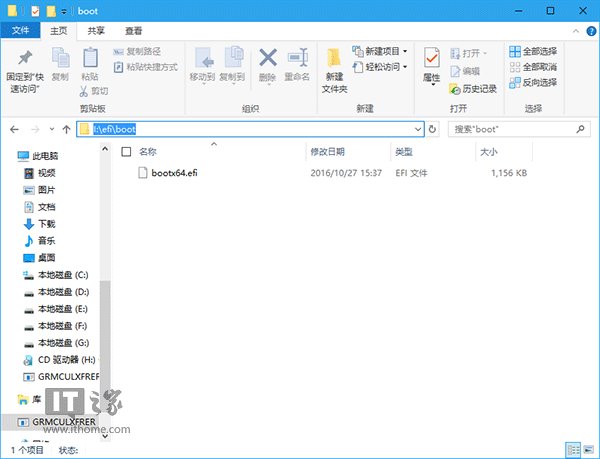
Task: Click the 删除 delete X icon
Action: click(267, 59)
